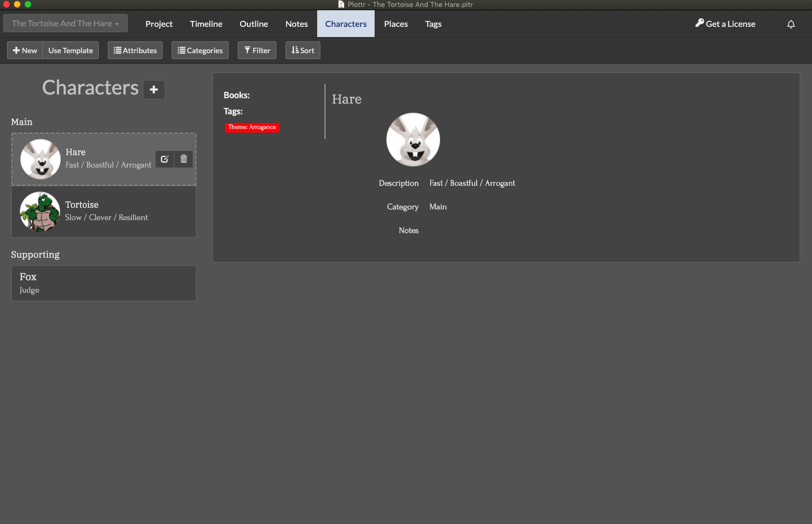Click the 'Tags:' label
The image size is (812, 524).
tap(233, 111)
